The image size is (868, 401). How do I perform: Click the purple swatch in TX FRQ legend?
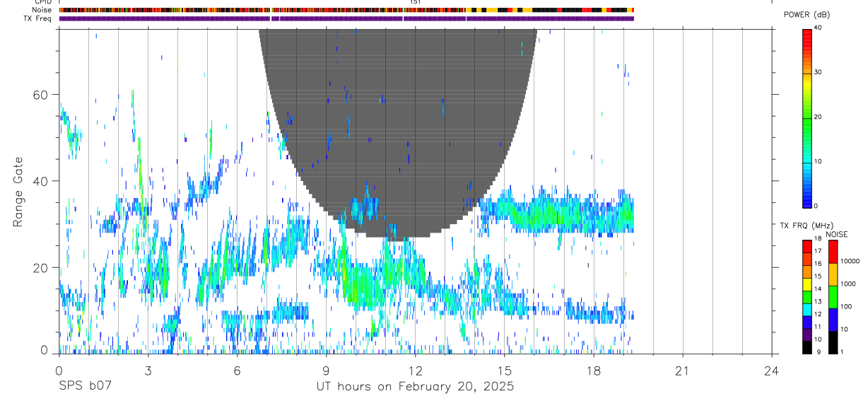click(x=807, y=335)
